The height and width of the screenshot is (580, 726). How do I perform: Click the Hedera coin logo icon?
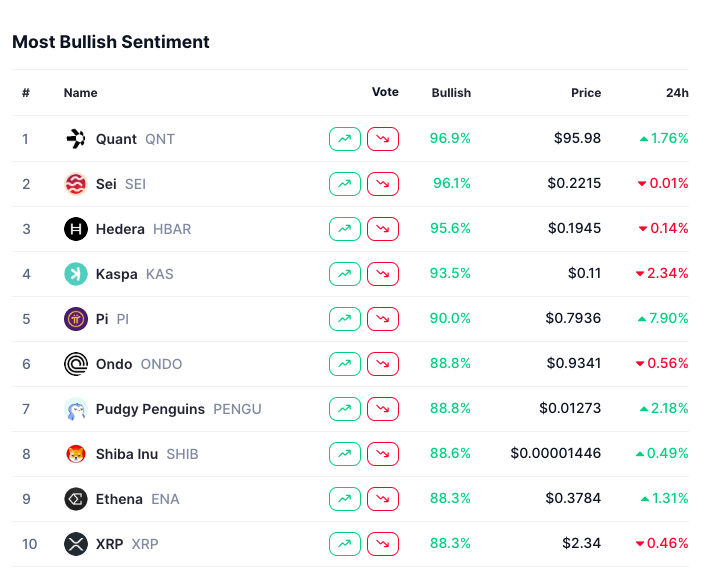coord(76,229)
